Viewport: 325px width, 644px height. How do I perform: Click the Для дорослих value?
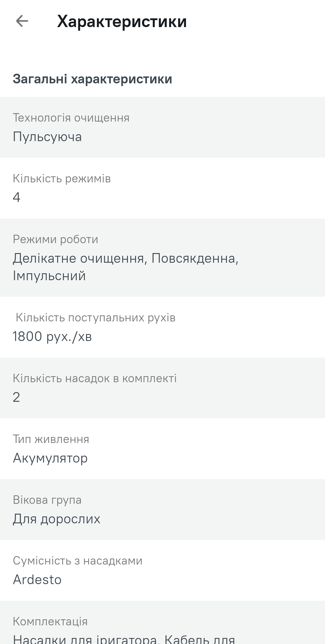(57, 519)
